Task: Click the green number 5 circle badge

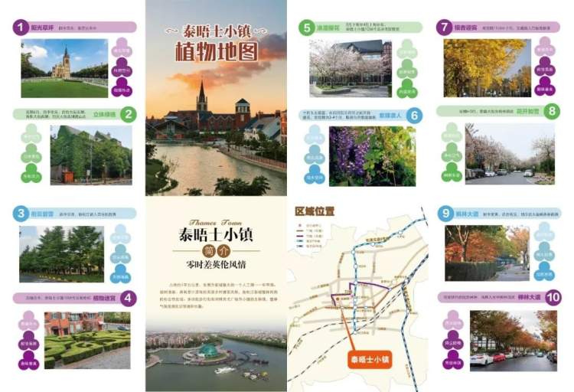Action: click(x=307, y=28)
